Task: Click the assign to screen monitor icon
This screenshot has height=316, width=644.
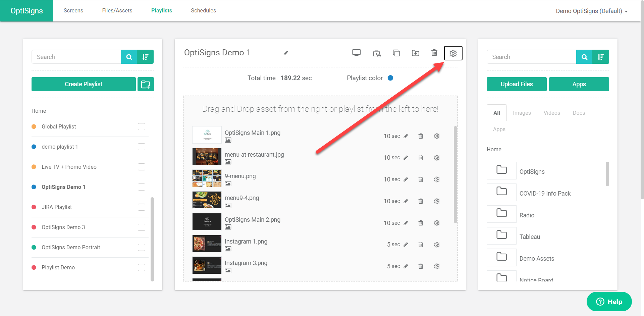Action: coord(356,53)
